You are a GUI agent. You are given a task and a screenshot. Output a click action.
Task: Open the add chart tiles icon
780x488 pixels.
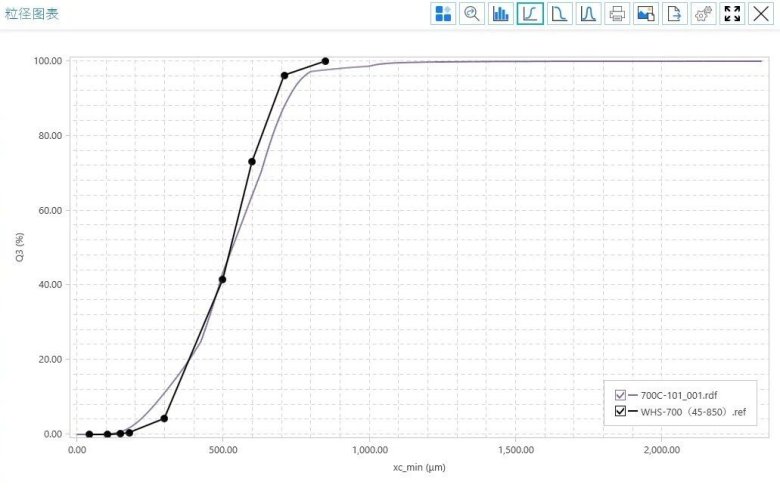(x=443, y=14)
